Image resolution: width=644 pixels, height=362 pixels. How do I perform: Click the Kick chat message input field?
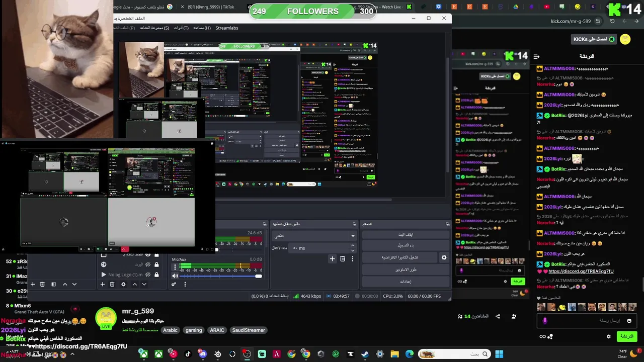click(587, 321)
